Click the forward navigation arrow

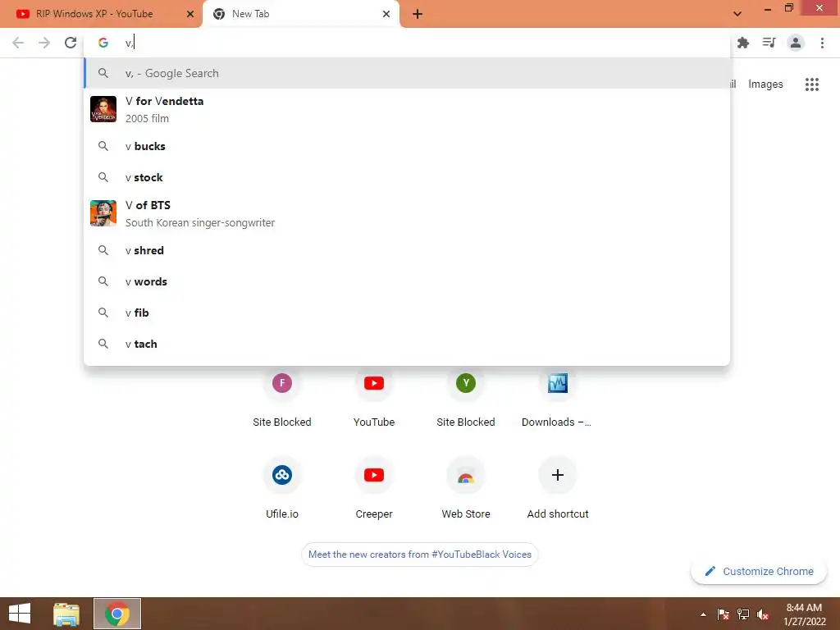pyautogui.click(x=44, y=43)
